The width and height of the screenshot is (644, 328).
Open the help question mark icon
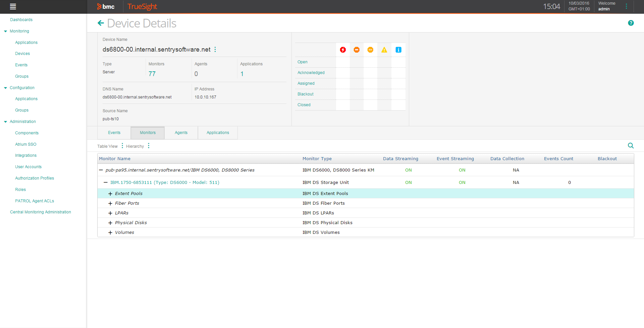tap(631, 23)
